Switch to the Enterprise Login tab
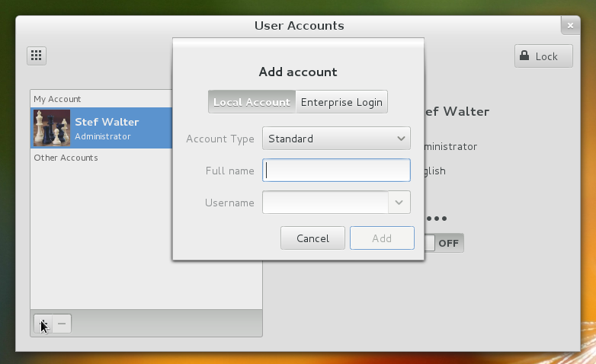 (341, 102)
